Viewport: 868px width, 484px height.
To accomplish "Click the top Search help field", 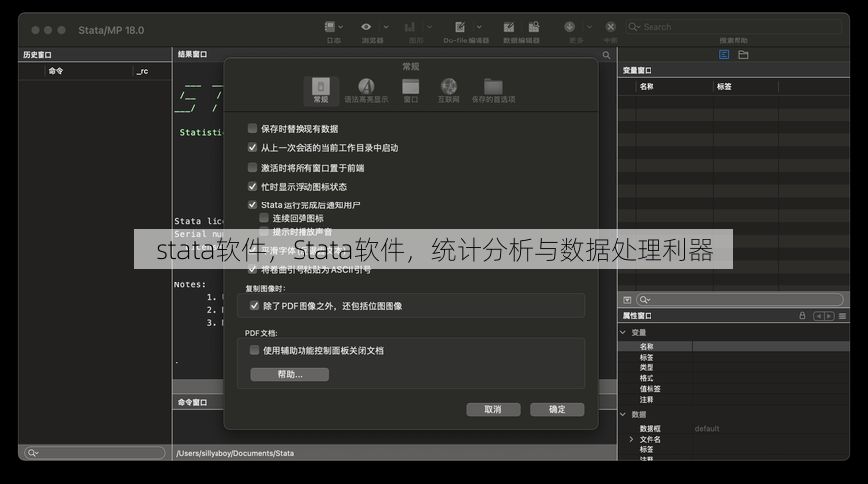I will pyautogui.click(x=734, y=27).
